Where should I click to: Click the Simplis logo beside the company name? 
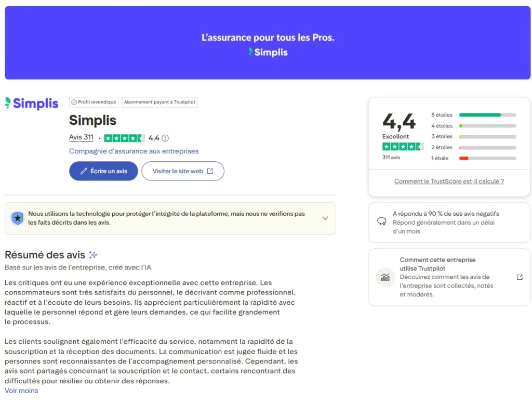click(32, 103)
